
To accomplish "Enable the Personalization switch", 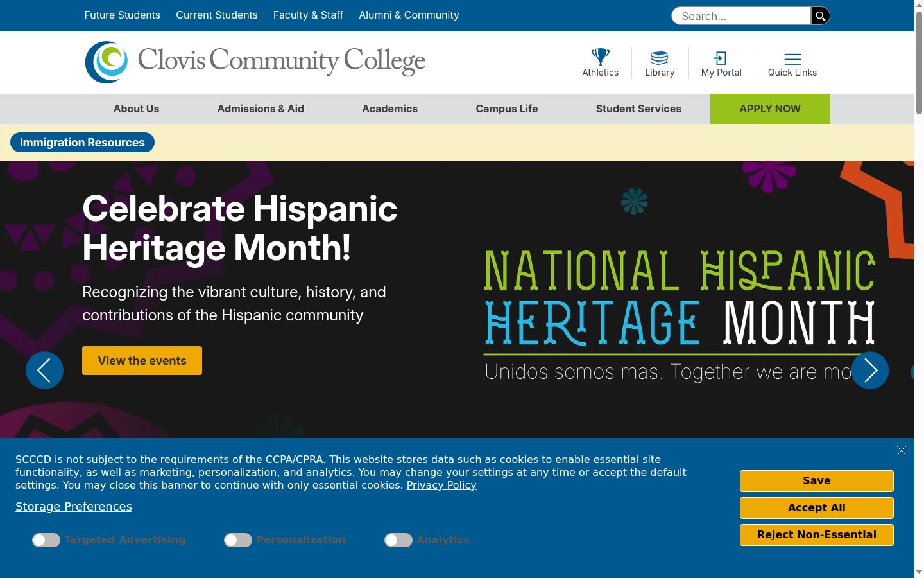I will click(238, 540).
